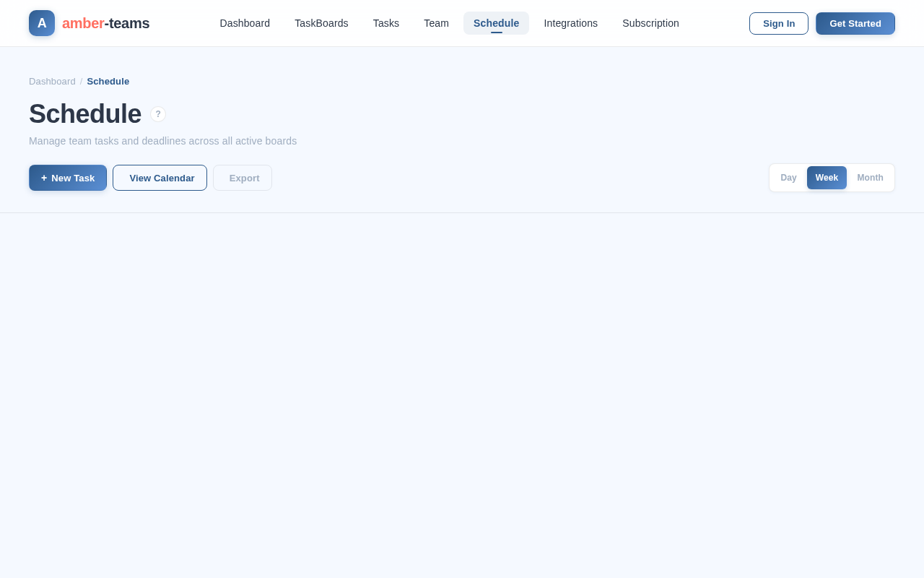Click the 'Manage team tasks and deadlines' subtitle
This screenshot has height=578, width=924.
coord(162,141)
